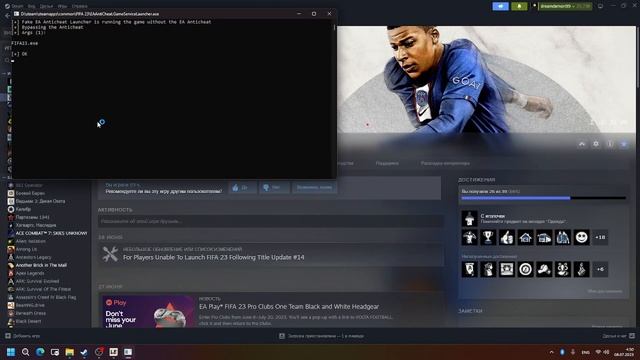Click the EA Play news thumbnail image
Viewport: 640px width, 360px height.
(x=148, y=311)
